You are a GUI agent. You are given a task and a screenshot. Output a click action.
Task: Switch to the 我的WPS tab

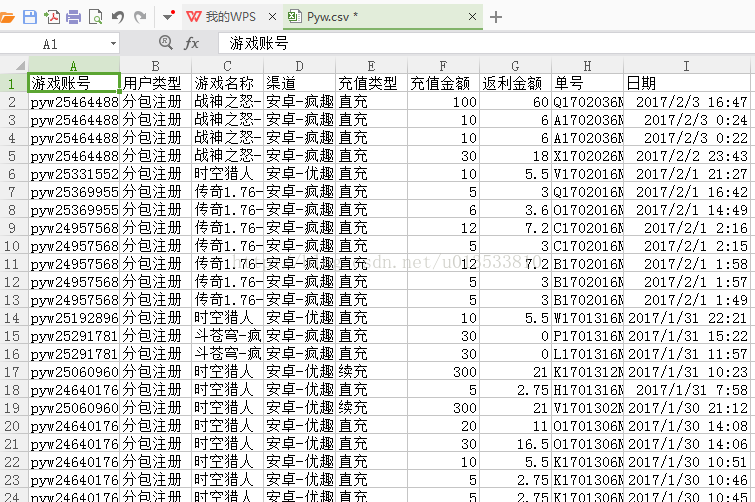[228, 17]
